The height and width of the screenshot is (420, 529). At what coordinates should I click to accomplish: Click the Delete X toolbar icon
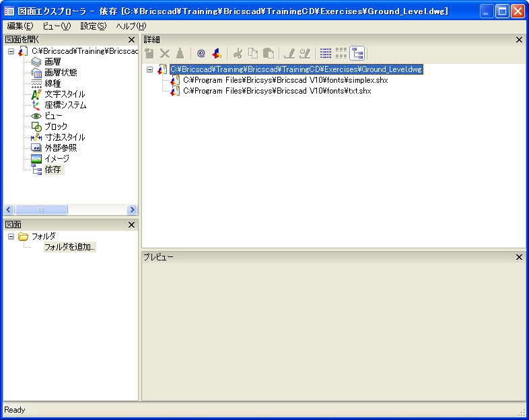click(x=165, y=53)
